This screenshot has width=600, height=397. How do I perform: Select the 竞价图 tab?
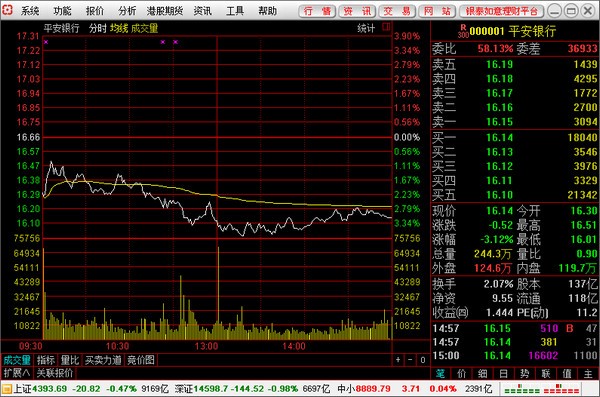tap(140, 360)
